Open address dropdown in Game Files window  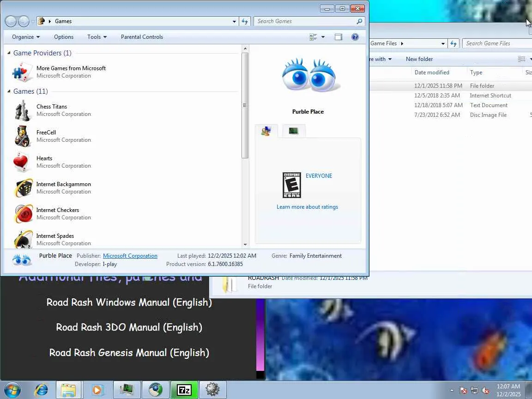443,43
